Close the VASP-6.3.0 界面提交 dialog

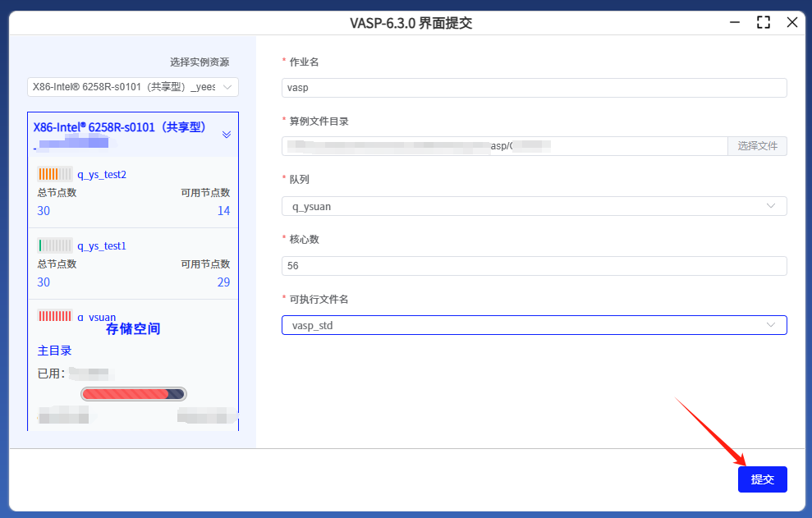click(792, 23)
